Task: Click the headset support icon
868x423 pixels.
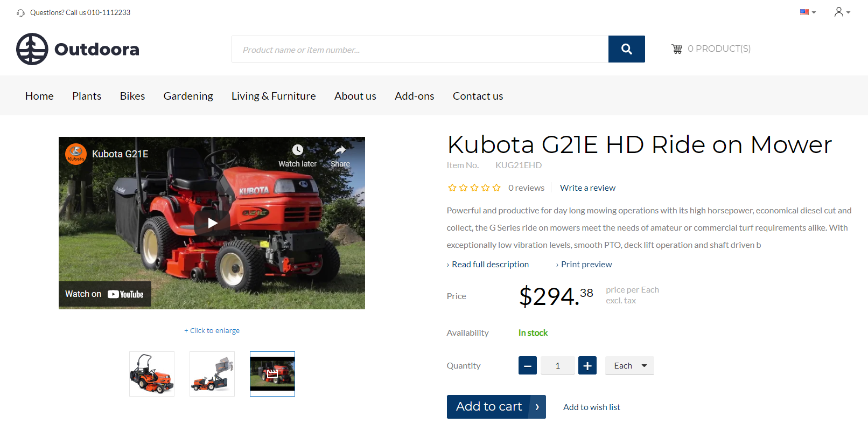Action: [x=20, y=13]
